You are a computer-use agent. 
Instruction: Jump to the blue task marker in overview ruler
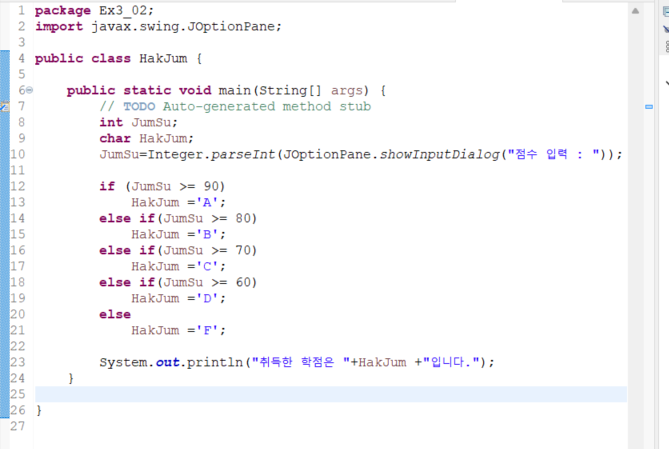[649, 107]
